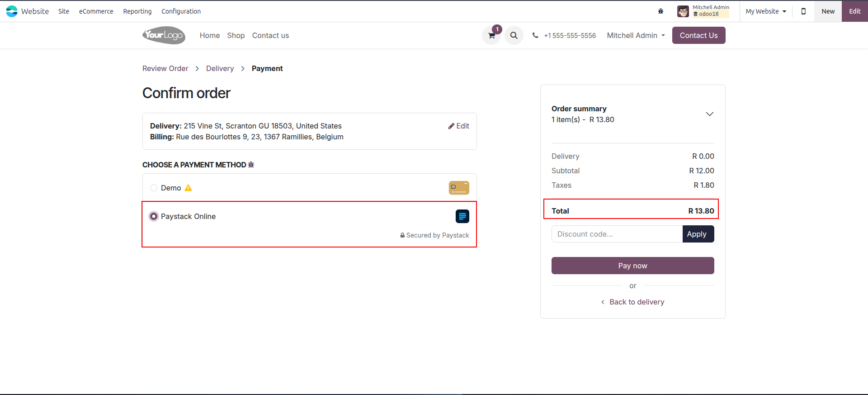Click the bug icon beside payment method heading
This screenshot has height=395, width=868.
click(251, 165)
